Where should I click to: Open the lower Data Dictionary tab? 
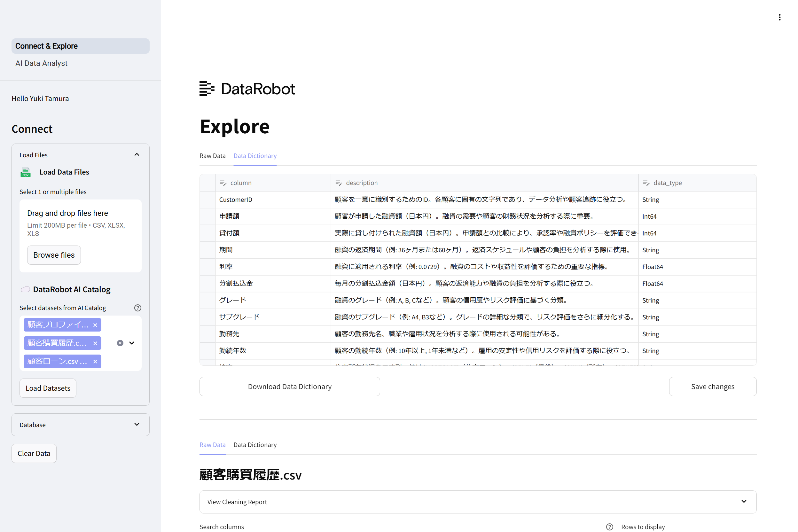pyautogui.click(x=255, y=444)
